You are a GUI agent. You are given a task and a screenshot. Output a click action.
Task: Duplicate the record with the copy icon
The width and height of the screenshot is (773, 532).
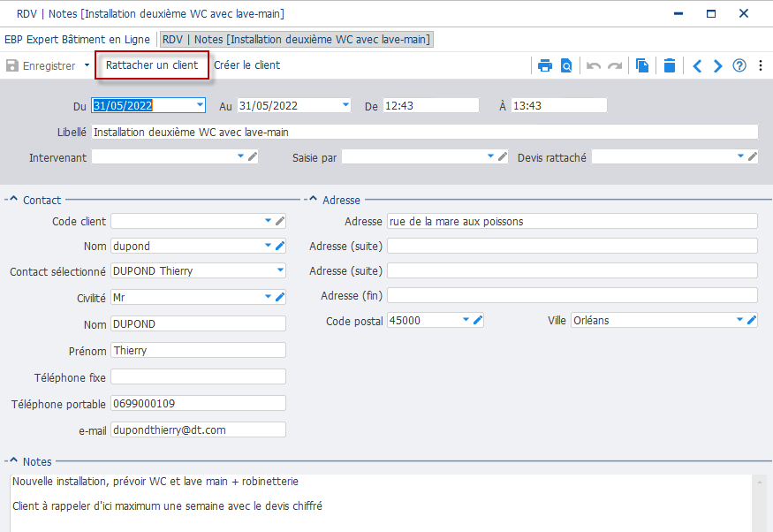(642, 65)
